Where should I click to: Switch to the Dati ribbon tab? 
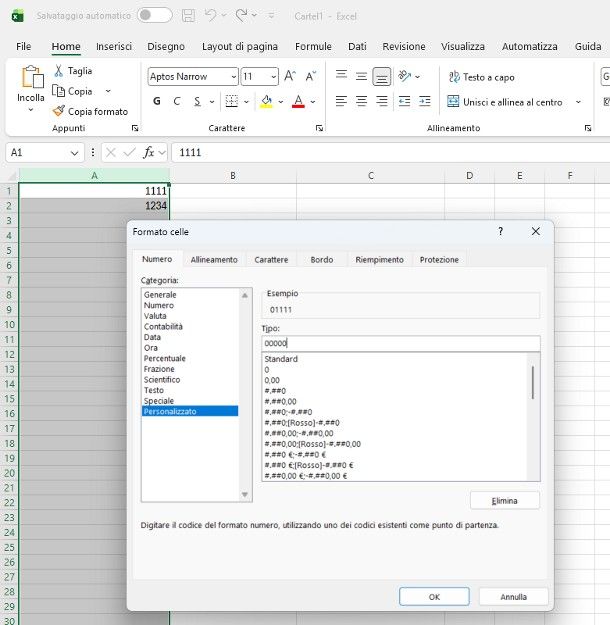point(357,47)
